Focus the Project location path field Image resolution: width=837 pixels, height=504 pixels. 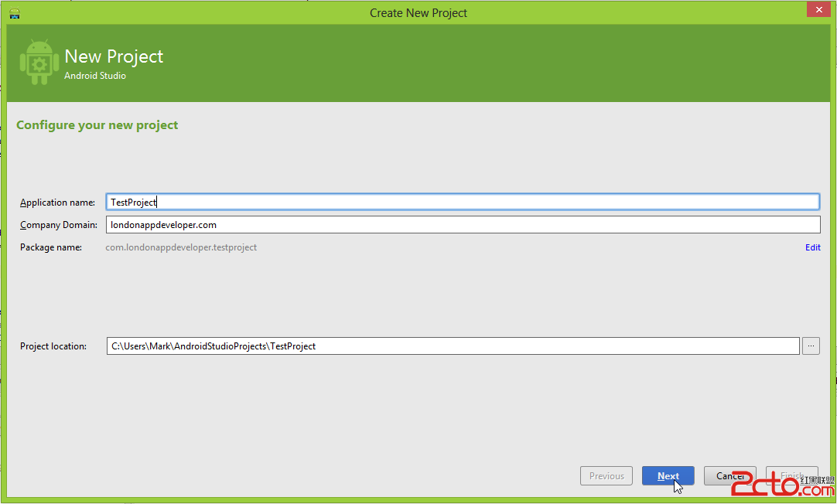453,346
